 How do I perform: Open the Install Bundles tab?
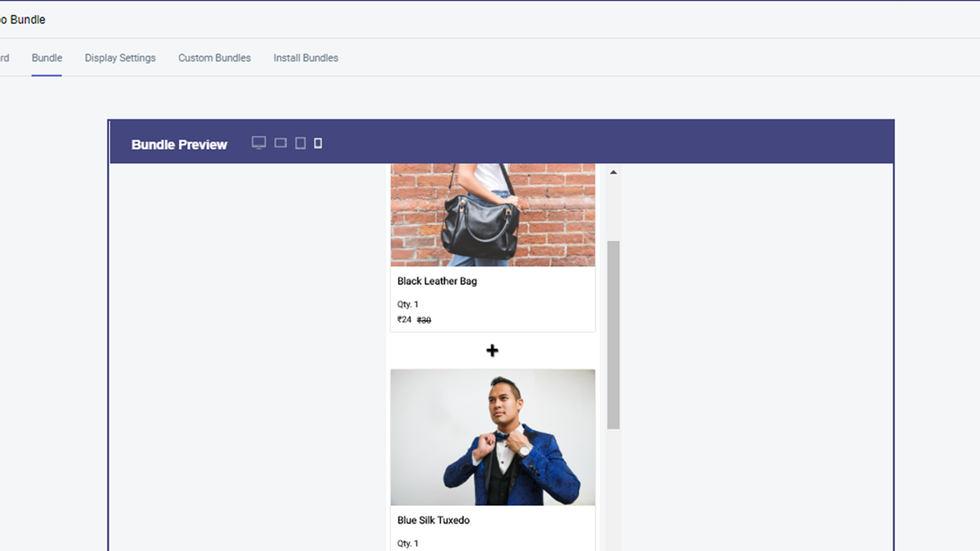[x=305, y=58]
